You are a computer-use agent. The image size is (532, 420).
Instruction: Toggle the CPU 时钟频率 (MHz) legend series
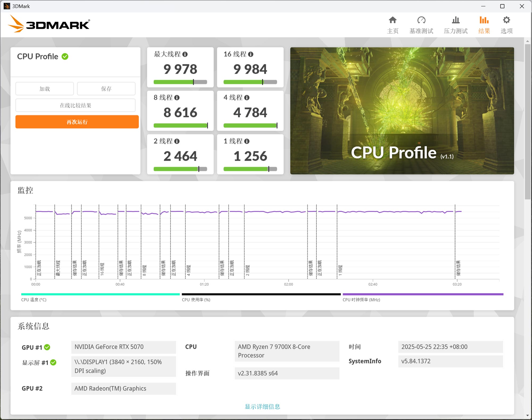(423, 297)
